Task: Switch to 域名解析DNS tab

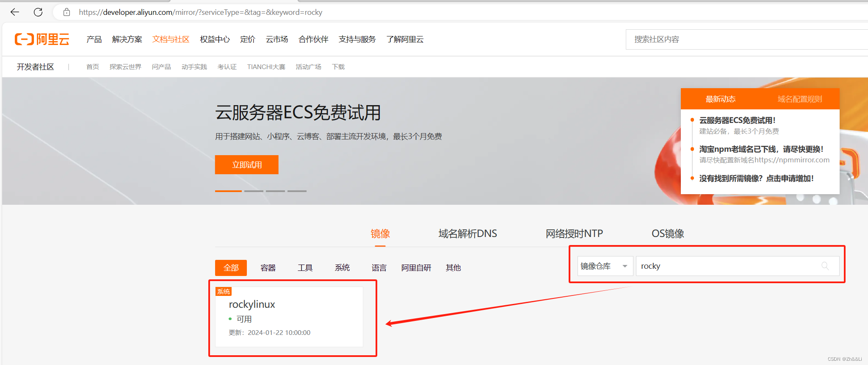Action: tap(467, 234)
